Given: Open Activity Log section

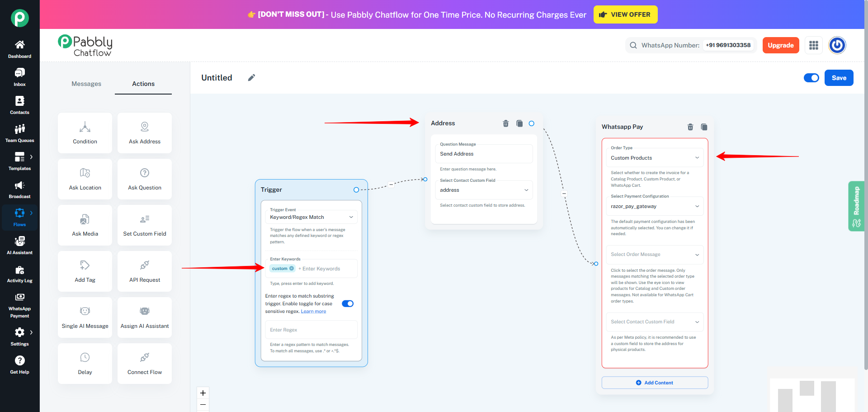Looking at the screenshot, I should 19,274.
